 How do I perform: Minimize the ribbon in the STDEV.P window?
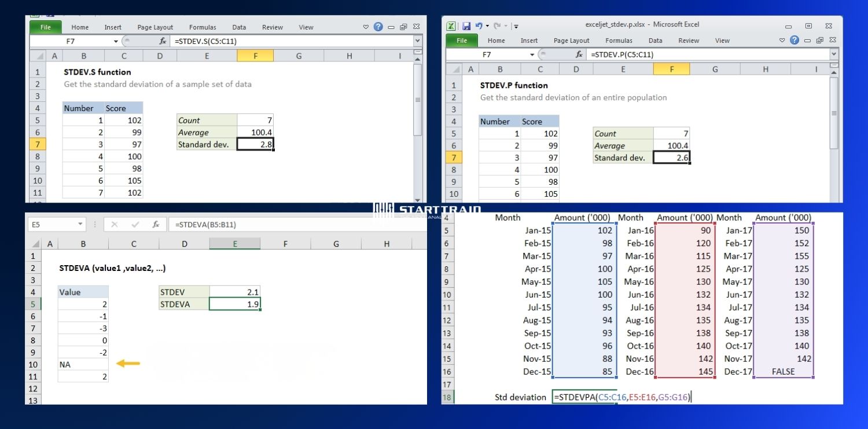click(x=782, y=41)
